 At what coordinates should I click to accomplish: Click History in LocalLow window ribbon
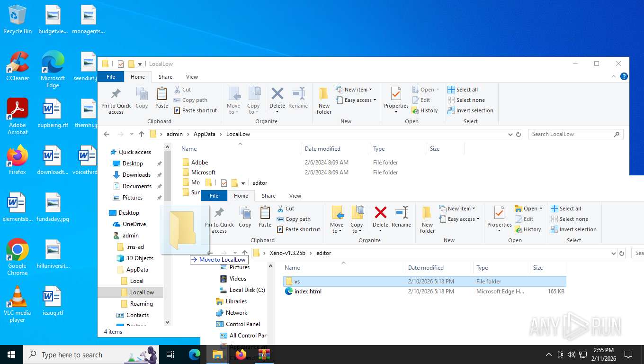click(x=425, y=110)
